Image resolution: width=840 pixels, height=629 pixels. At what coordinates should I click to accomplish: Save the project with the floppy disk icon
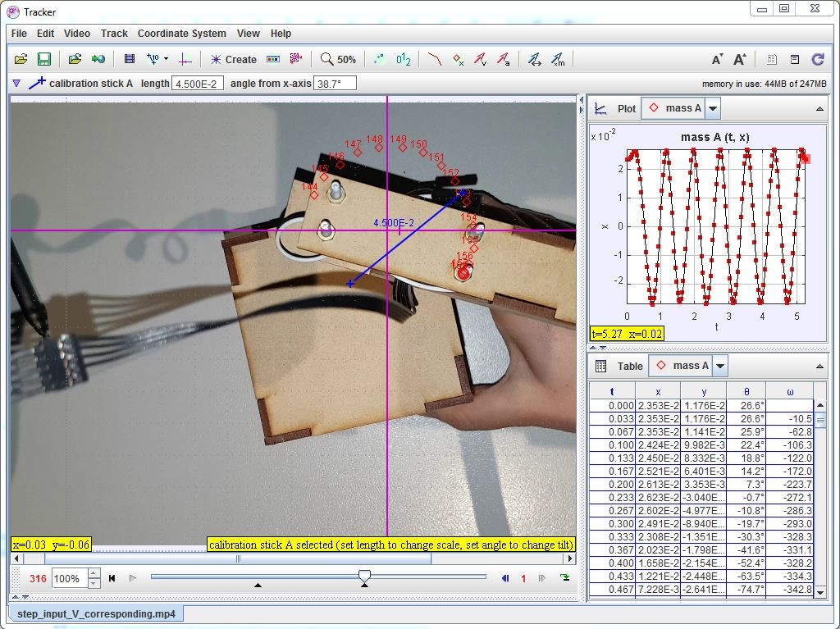(x=44, y=60)
